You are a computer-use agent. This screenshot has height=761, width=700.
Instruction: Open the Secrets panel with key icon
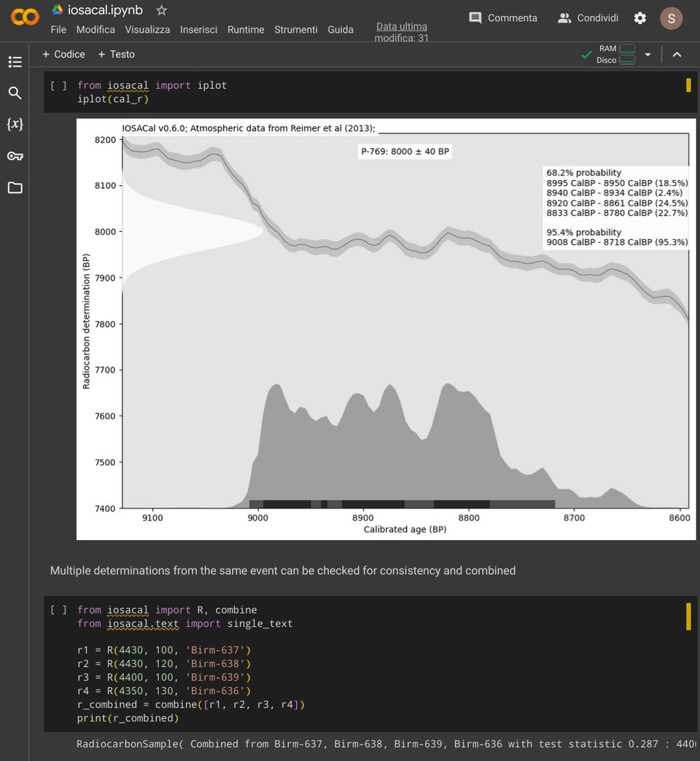tap(15, 156)
